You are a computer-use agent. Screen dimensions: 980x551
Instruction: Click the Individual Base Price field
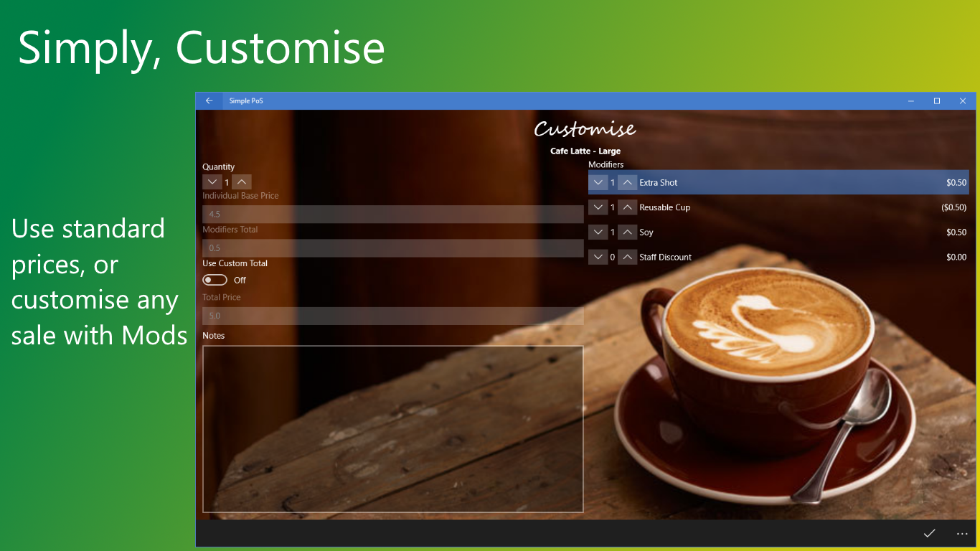(x=392, y=213)
